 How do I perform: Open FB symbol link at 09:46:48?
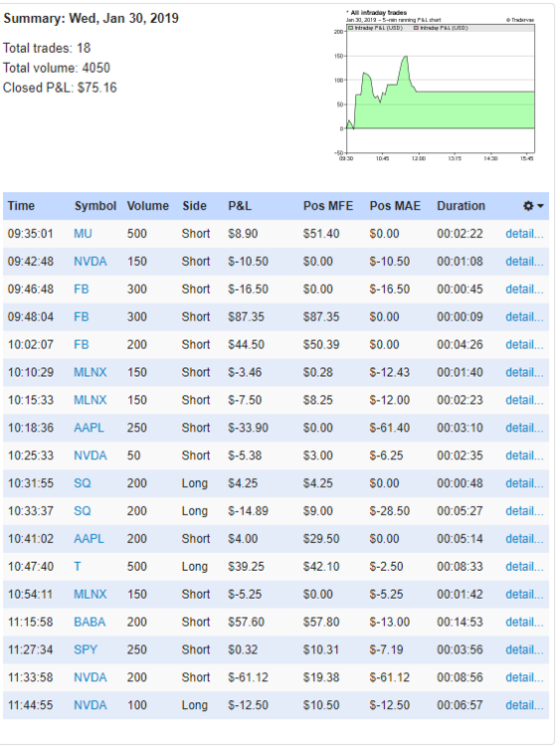[x=82, y=289]
